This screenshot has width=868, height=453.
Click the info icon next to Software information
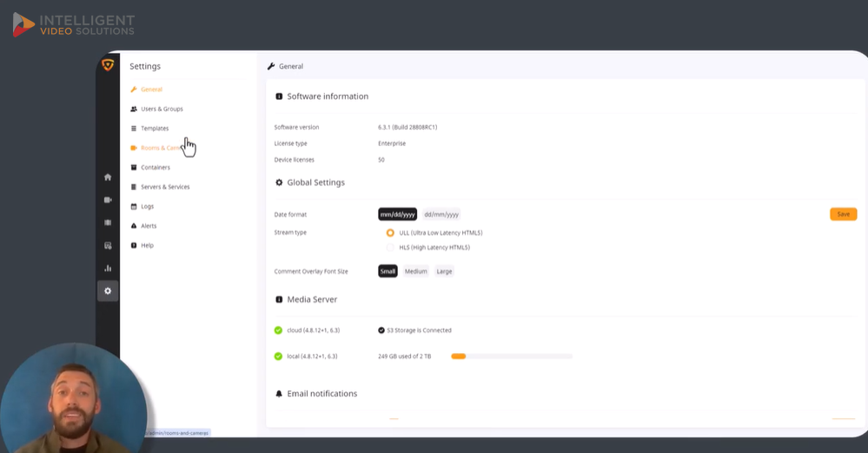pyautogui.click(x=279, y=97)
